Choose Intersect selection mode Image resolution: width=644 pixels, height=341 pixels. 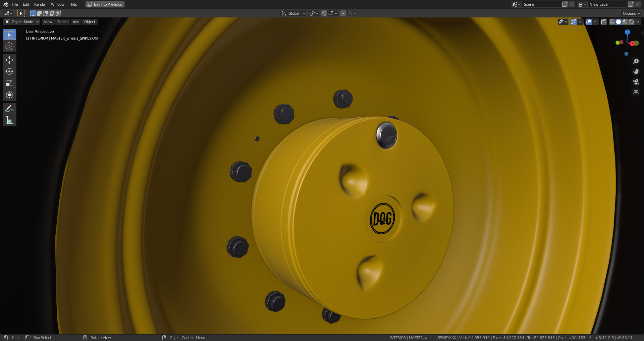pos(58,13)
